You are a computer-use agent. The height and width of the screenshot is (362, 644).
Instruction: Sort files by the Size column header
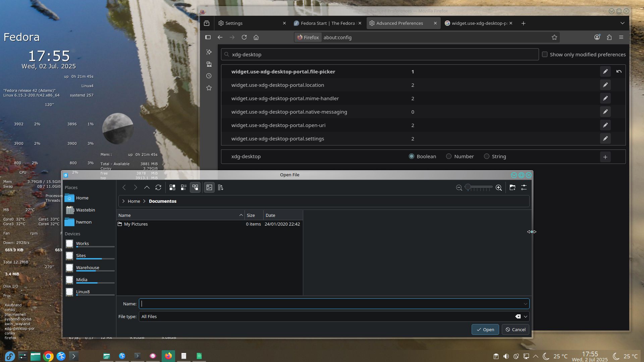pos(254,215)
